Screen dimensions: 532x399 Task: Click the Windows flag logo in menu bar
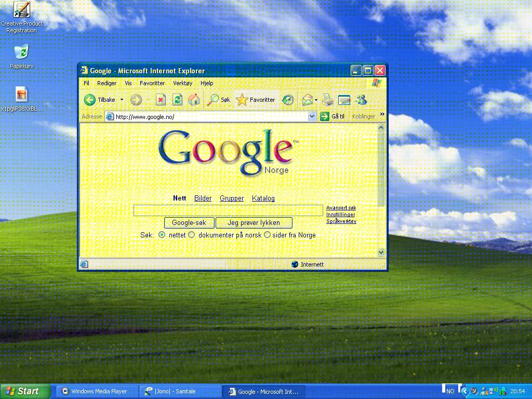coord(376,83)
